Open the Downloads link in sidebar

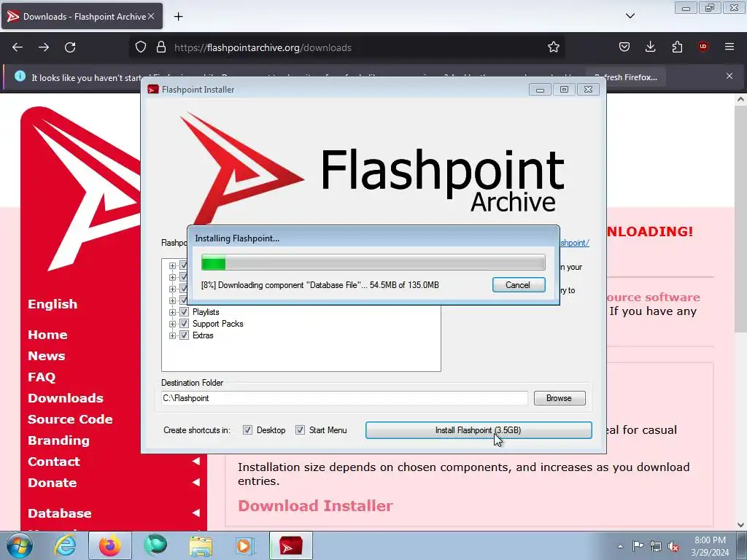pos(65,398)
